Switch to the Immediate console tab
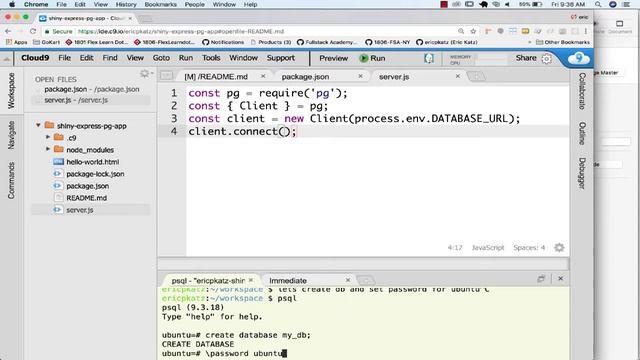 pyautogui.click(x=288, y=281)
